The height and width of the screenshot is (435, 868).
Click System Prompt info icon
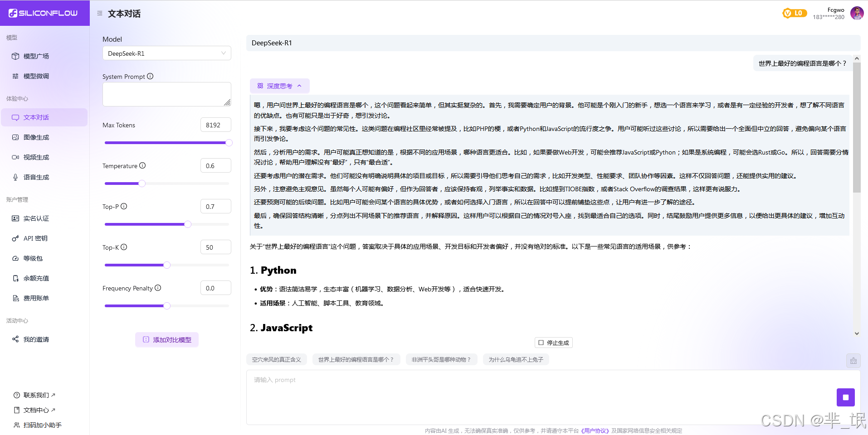(150, 76)
